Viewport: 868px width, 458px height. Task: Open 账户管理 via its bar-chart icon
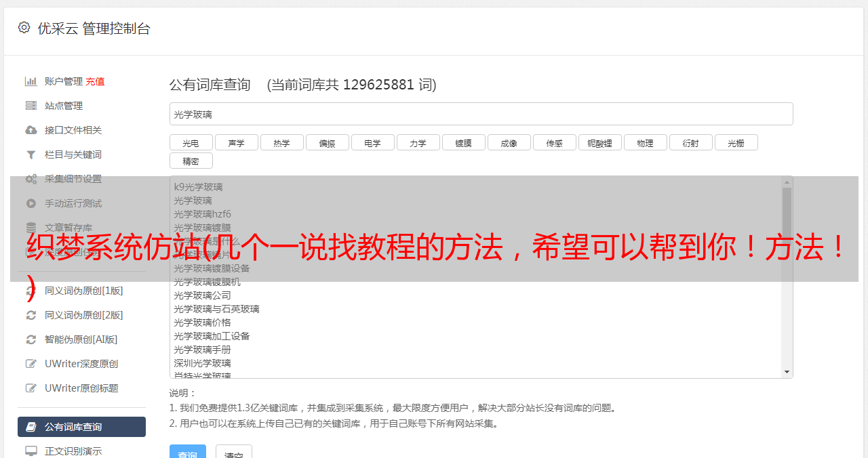pos(31,81)
